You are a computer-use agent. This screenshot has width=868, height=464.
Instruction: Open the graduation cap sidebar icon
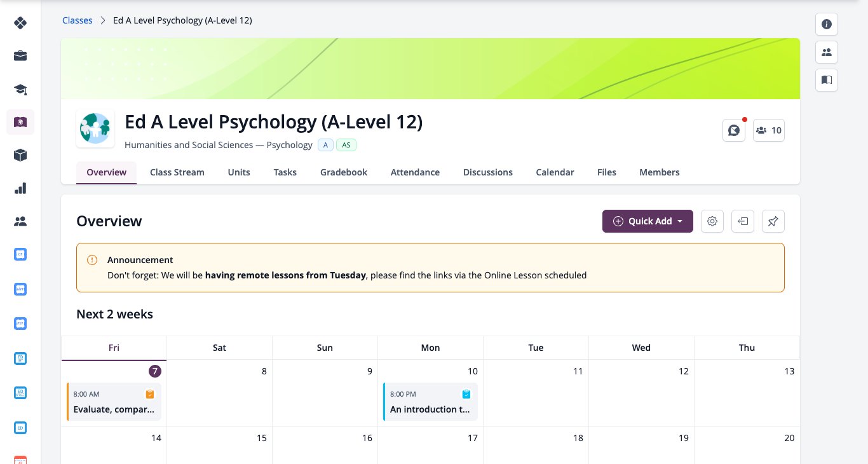point(20,89)
